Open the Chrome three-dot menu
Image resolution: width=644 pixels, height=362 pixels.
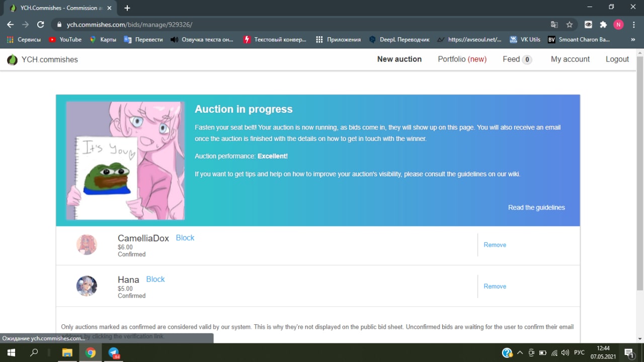click(633, 24)
